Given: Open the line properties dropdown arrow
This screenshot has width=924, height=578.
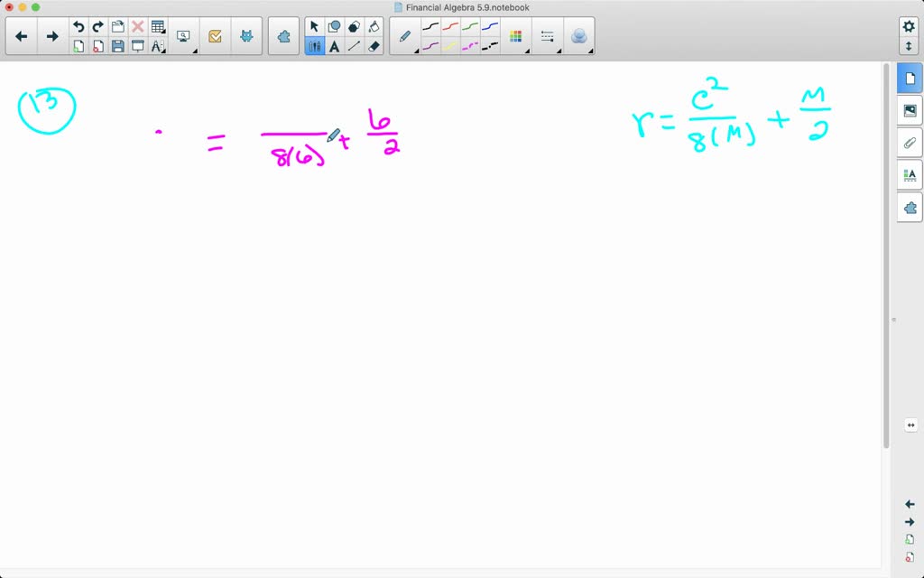Looking at the screenshot, I should point(559,52).
